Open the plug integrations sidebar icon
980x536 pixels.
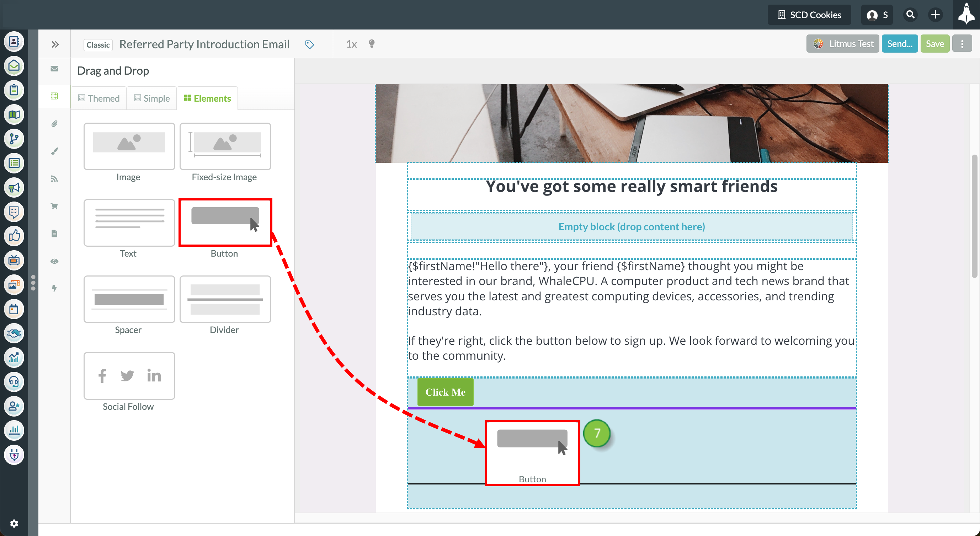tap(14, 455)
